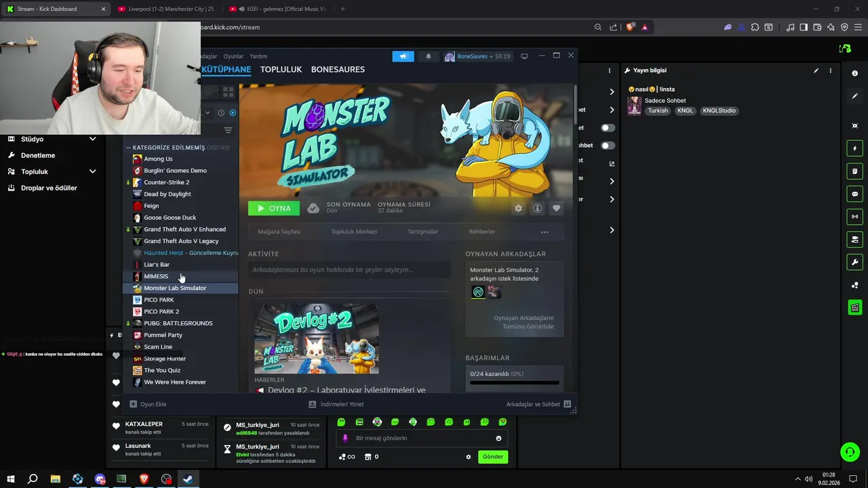Show game info icon for Monster Lab Simulator
Image resolution: width=868 pixels, height=488 pixels.
(x=538, y=208)
